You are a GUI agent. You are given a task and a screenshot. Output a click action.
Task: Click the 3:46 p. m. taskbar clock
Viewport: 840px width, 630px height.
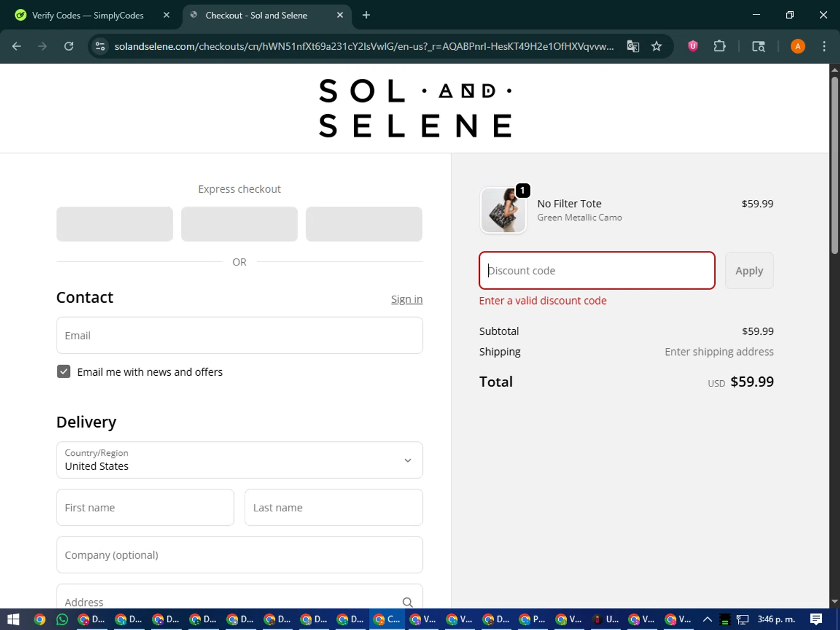pyautogui.click(x=776, y=619)
